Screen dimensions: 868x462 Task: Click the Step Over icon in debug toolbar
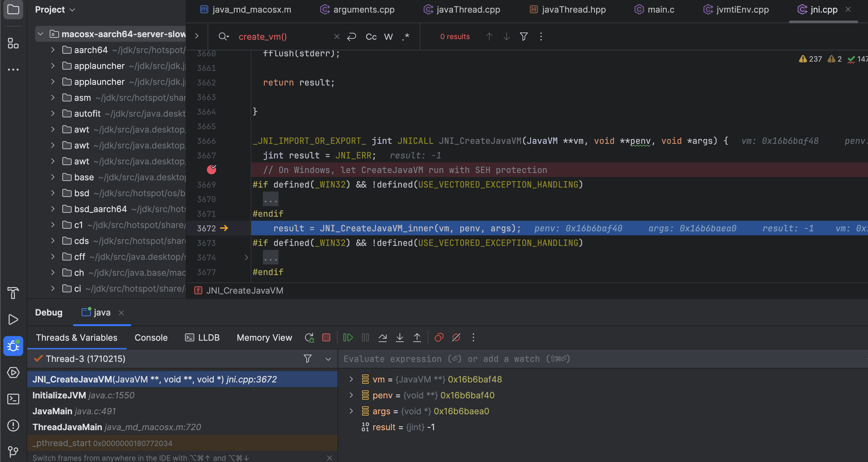(x=382, y=337)
